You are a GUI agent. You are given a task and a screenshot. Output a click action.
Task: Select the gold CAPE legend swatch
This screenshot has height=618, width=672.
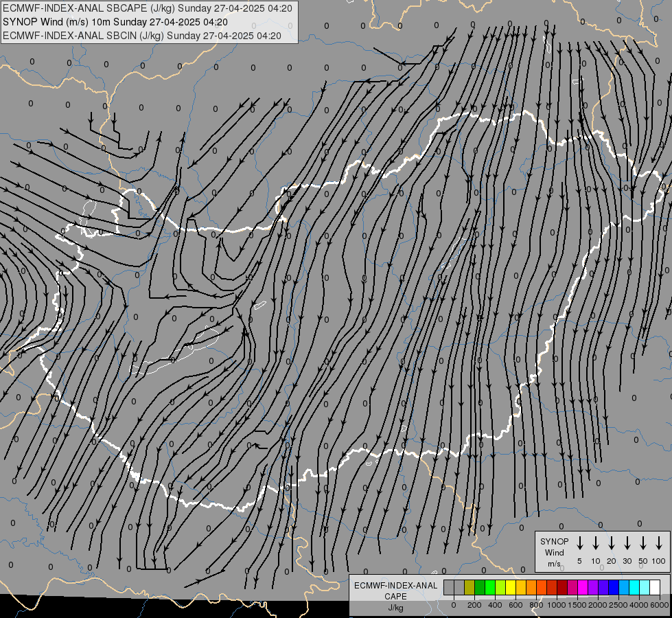click(x=521, y=587)
